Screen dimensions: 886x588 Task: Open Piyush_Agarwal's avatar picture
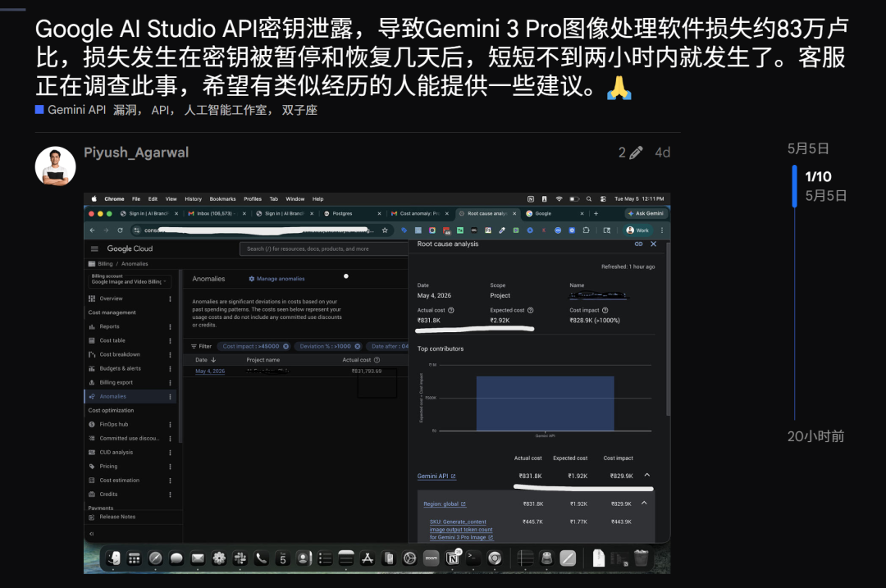click(x=56, y=166)
